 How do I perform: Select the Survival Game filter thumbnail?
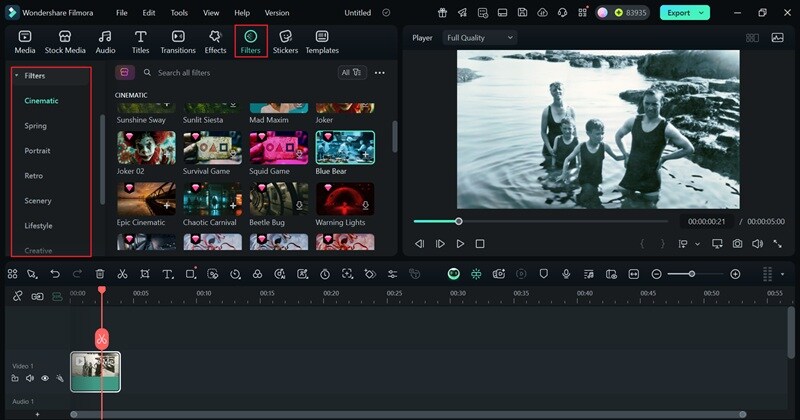213,147
